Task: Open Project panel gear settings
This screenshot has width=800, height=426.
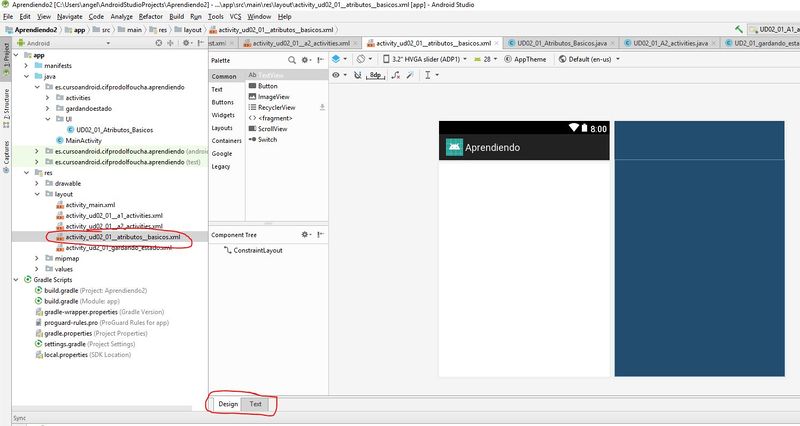Action: click(x=187, y=43)
